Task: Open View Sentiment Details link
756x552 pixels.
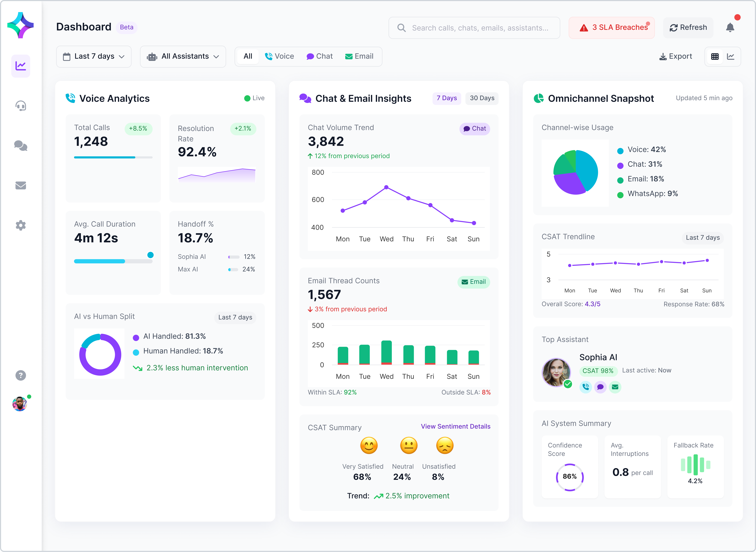Action: pyautogui.click(x=455, y=426)
